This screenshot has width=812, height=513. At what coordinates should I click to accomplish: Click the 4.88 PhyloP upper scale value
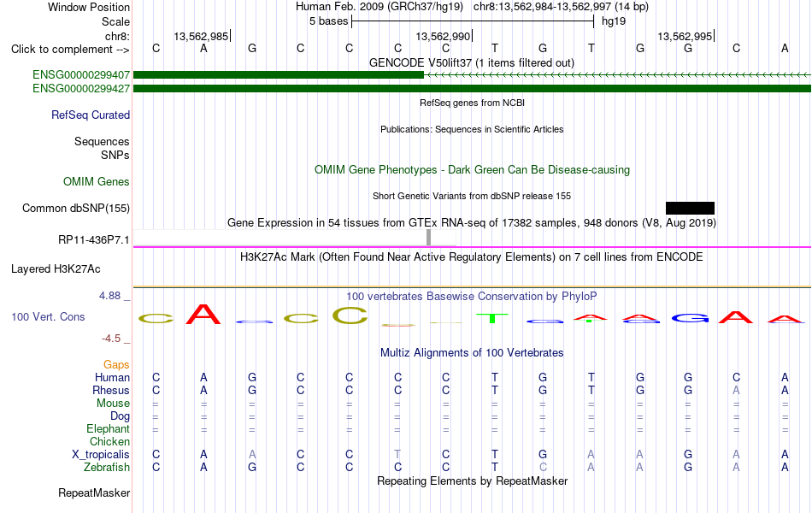pos(109,295)
